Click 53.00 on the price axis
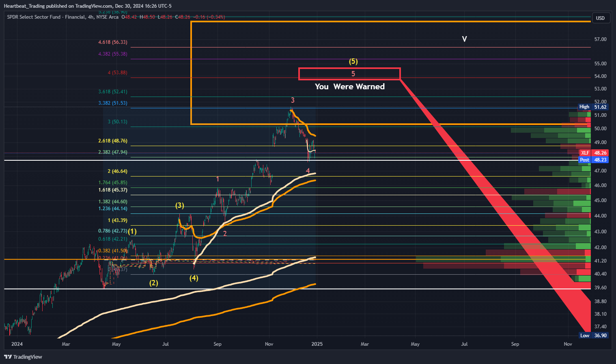The width and height of the screenshot is (616, 364). point(600,89)
